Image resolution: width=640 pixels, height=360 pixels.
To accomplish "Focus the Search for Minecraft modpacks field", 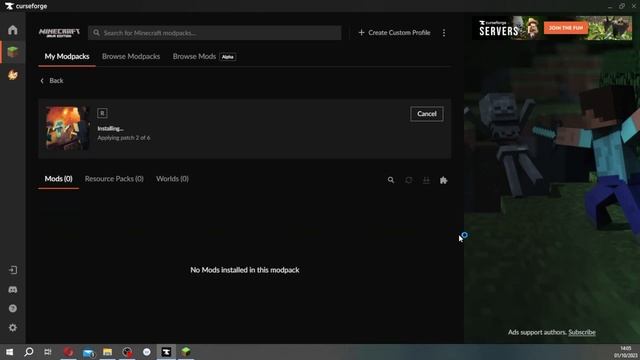I will [x=215, y=33].
